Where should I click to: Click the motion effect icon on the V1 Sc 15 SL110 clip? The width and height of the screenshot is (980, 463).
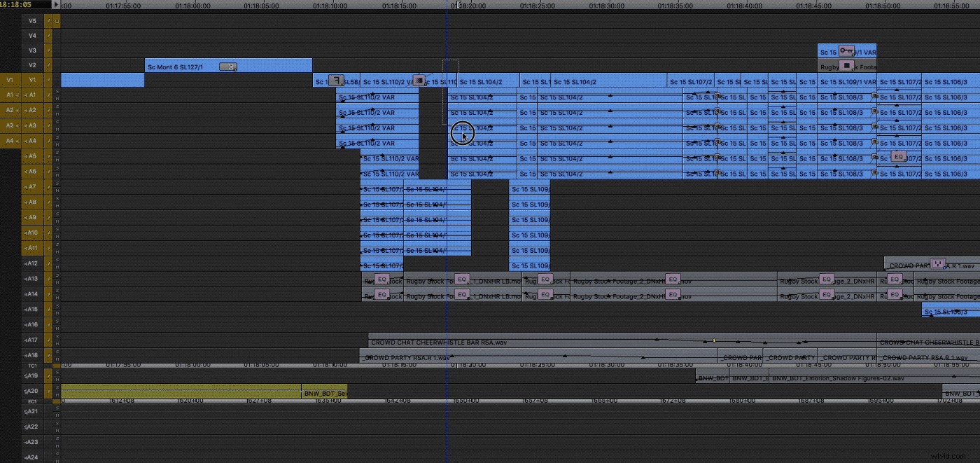pyautogui.click(x=419, y=81)
